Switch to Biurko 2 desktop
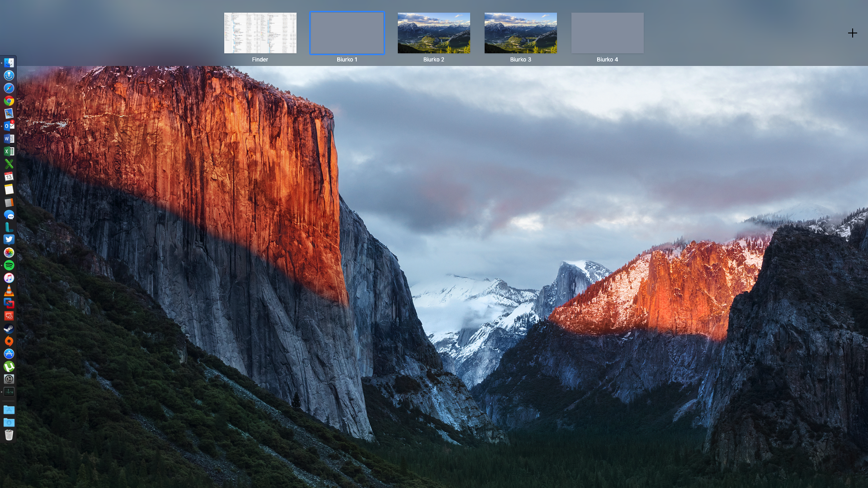 (x=434, y=33)
